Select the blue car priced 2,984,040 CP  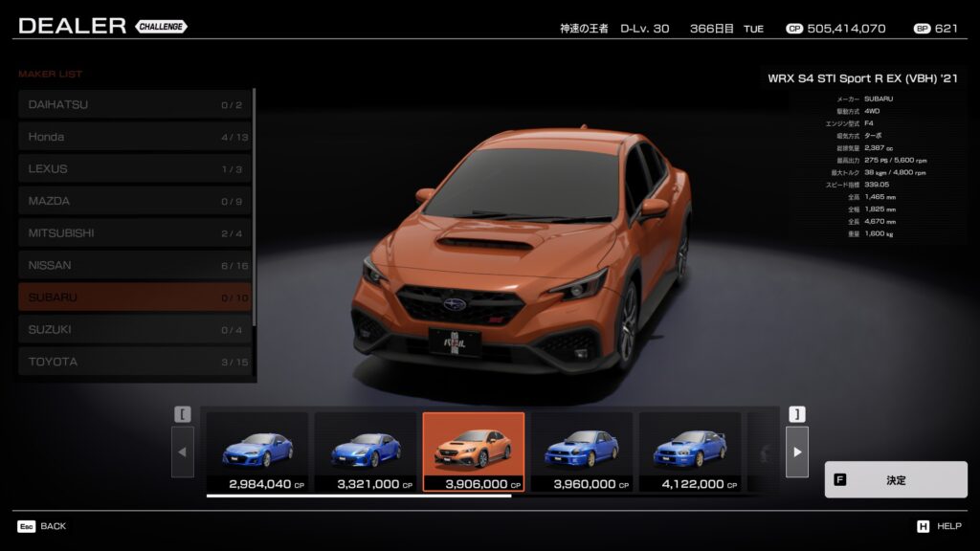pyautogui.click(x=257, y=452)
